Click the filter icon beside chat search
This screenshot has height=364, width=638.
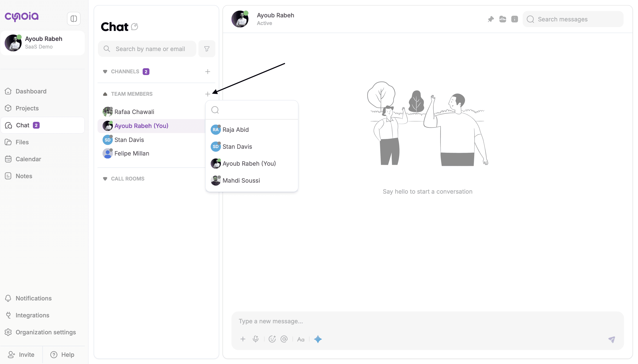(x=207, y=49)
